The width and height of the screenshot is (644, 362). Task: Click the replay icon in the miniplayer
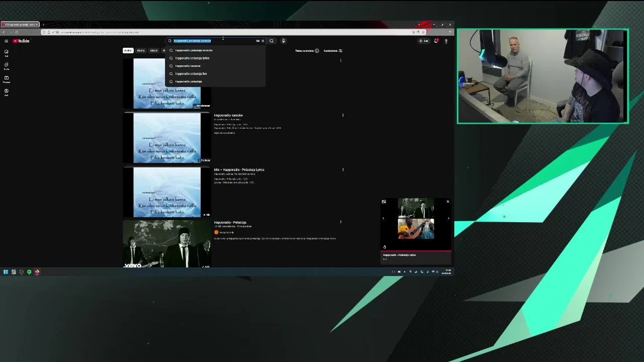tap(385, 247)
